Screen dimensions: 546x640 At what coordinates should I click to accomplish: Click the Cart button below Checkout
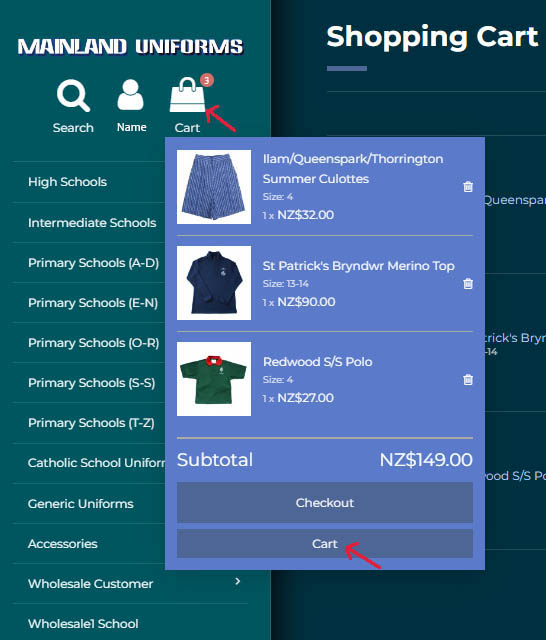pos(325,544)
